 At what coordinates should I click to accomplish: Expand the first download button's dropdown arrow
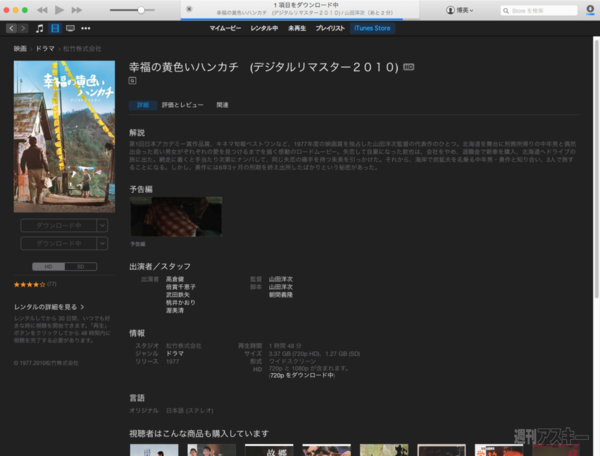tap(102, 226)
